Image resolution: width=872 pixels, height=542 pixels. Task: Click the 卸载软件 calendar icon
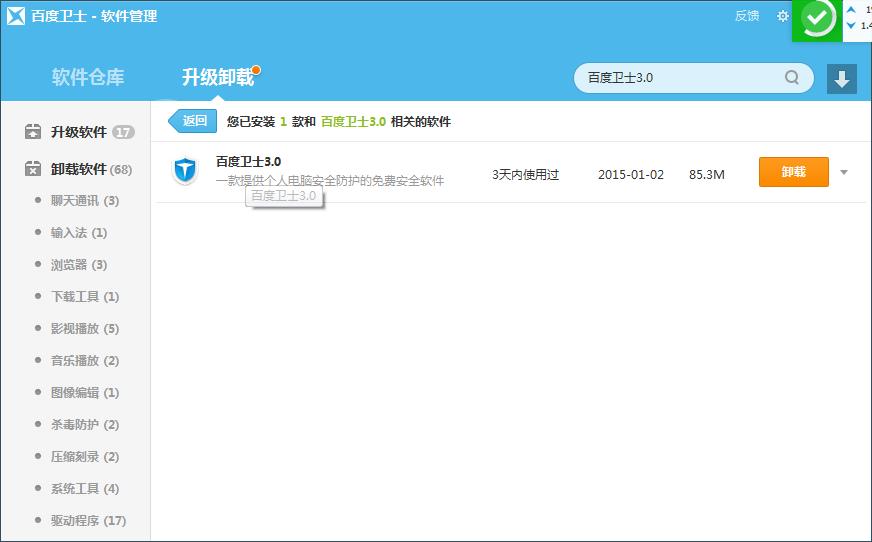click(x=33, y=168)
